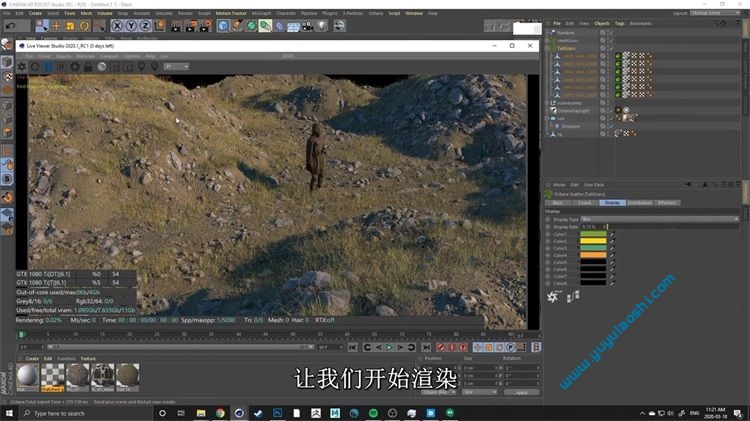
Task: Open Chrome from taskbar
Action: 220,413
